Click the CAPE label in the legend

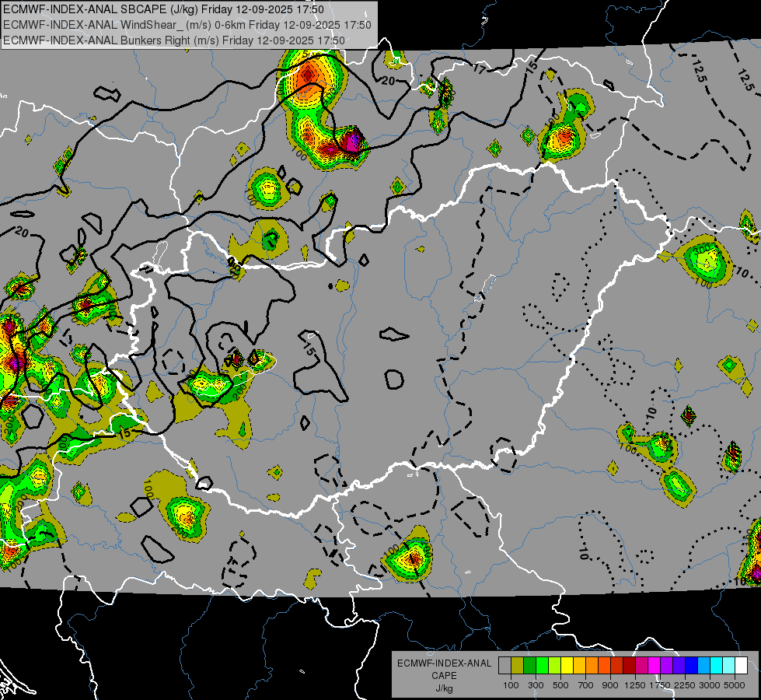(444, 676)
